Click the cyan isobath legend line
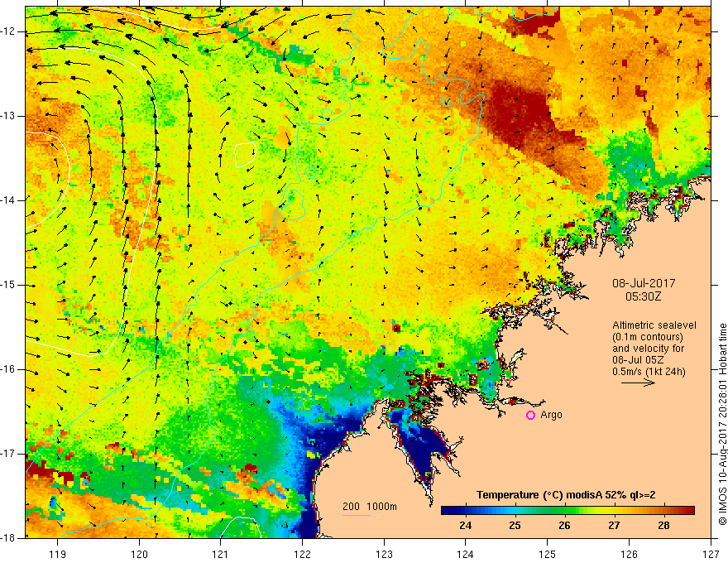 coord(357,515)
